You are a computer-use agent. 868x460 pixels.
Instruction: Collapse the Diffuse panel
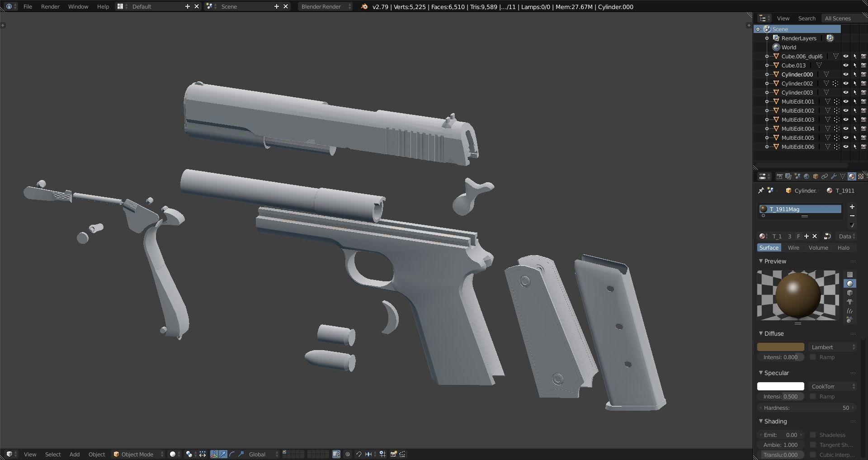(761, 333)
